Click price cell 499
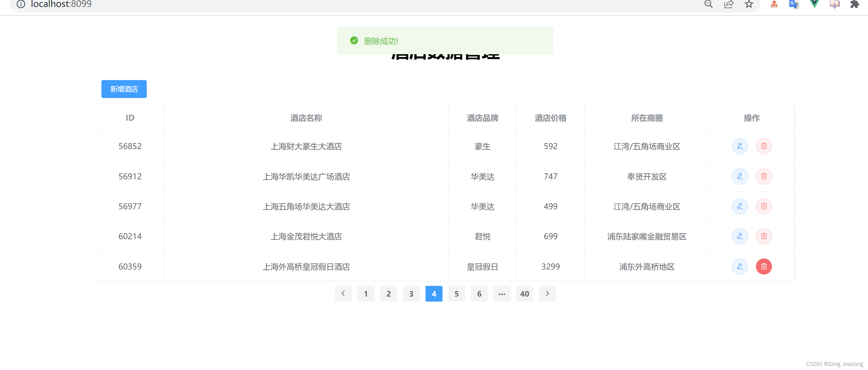Viewport: 868px width, 370px height. 551,206
